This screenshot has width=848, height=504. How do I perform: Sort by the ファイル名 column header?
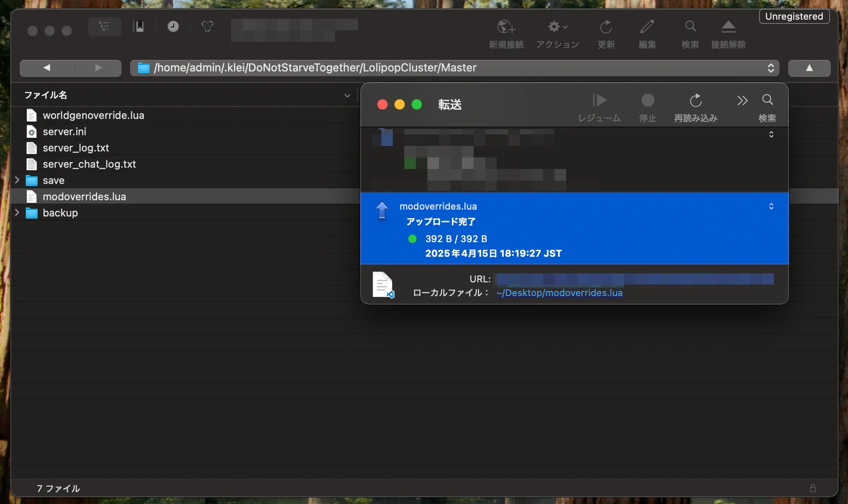click(45, 95)
